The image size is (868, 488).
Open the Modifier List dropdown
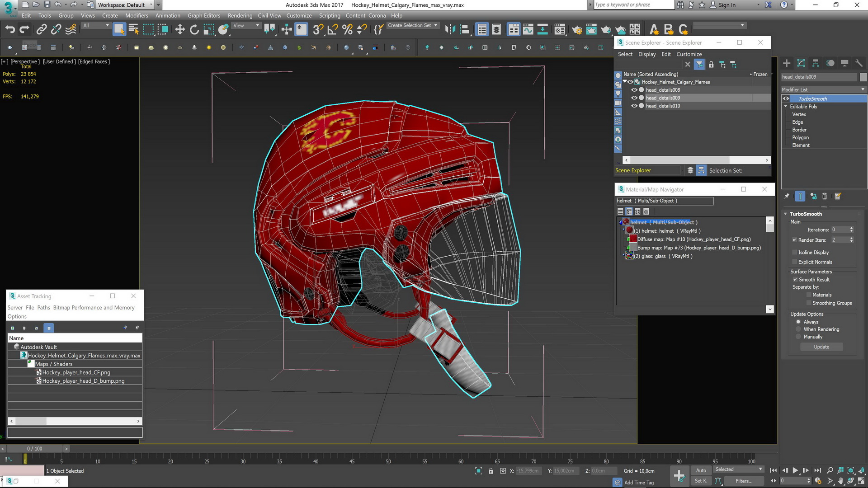pyautogui.click(x=824, y=89)
